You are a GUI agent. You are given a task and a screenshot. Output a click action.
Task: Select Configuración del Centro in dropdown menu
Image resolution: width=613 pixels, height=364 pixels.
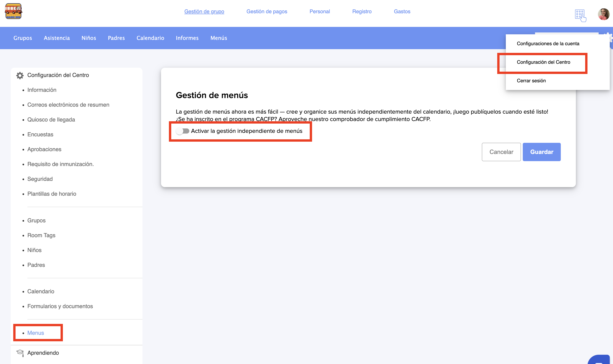point(543,62)
